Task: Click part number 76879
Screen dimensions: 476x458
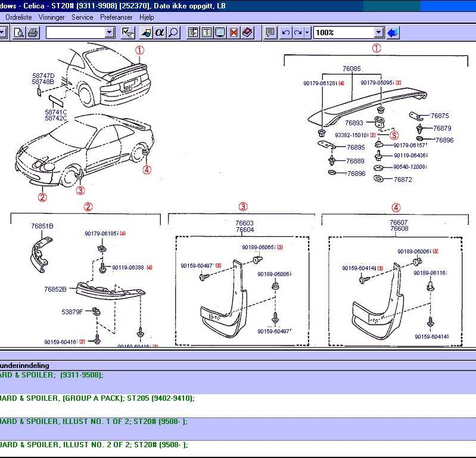Action: click(x=442, y=128)
